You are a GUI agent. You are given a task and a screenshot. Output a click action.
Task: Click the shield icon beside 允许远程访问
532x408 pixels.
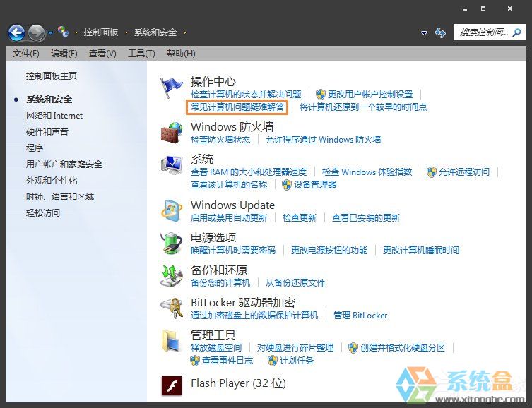tap(431, 172)
